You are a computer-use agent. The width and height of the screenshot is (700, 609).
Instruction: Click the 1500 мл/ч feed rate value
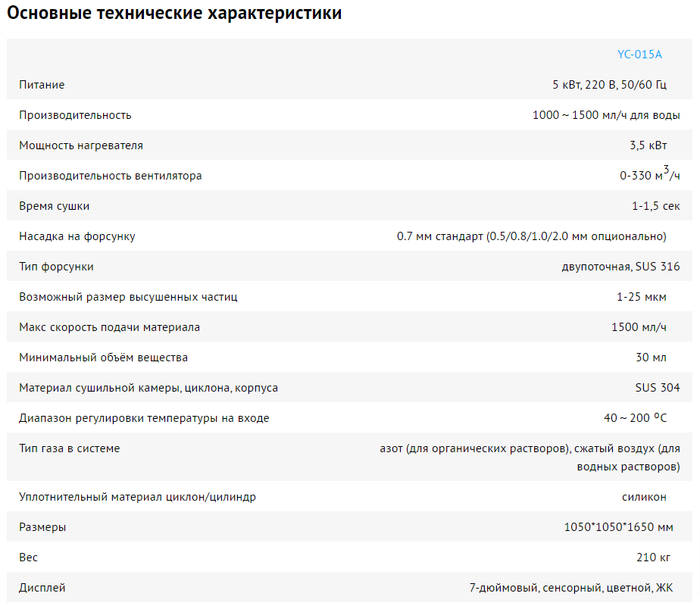639,327
